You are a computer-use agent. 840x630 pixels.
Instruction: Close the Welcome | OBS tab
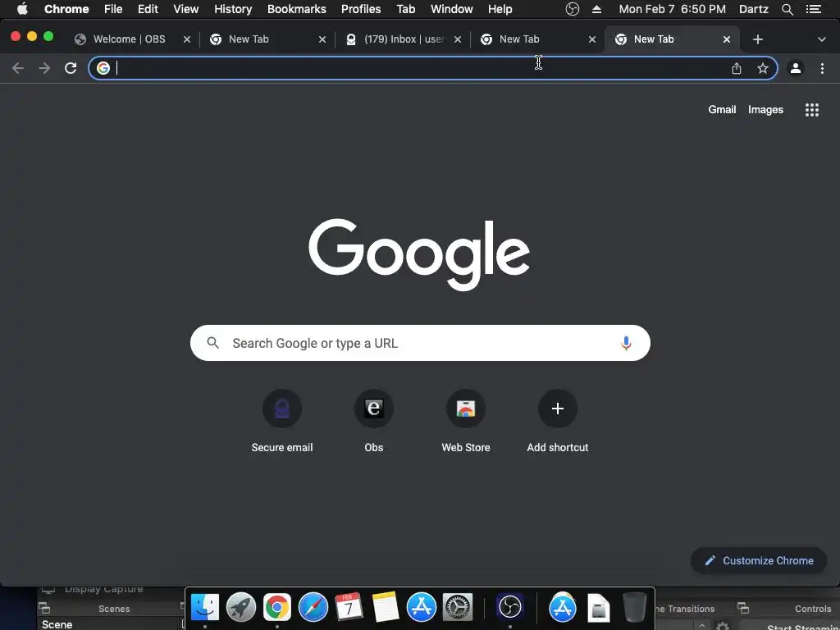(x=187, y=39)
